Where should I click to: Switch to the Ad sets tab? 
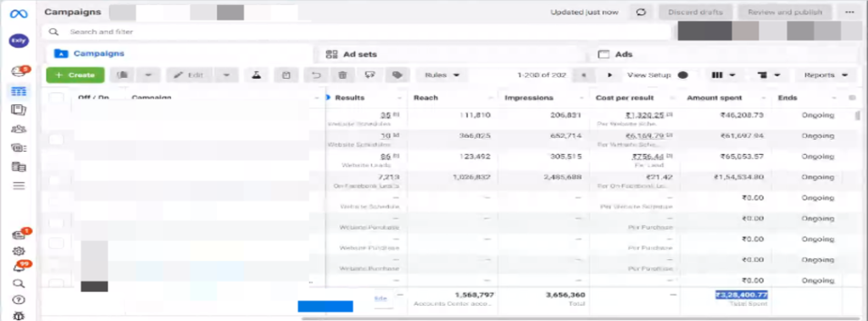450,54
